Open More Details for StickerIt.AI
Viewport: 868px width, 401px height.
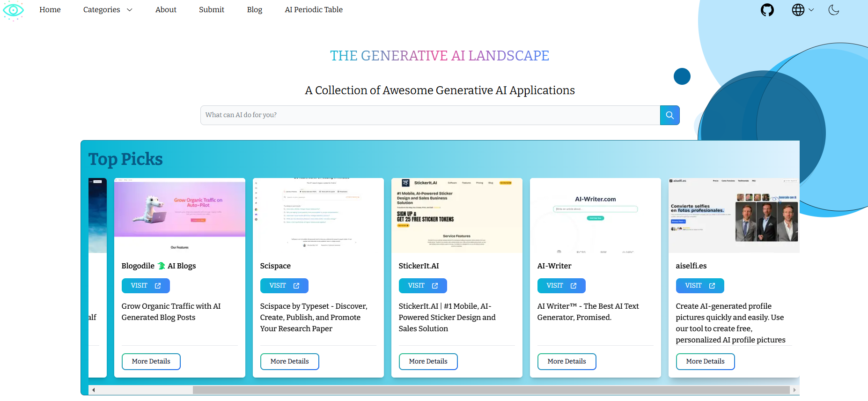428,362
